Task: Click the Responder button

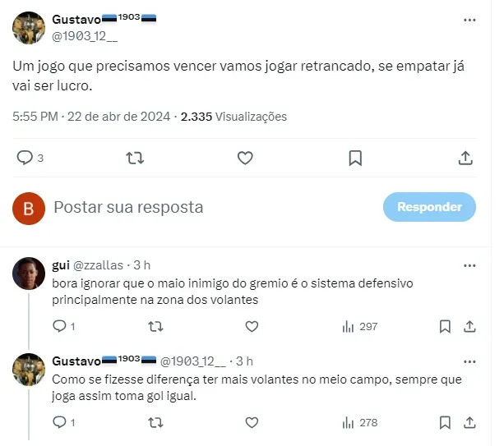Action: click(x=429, y=207)
